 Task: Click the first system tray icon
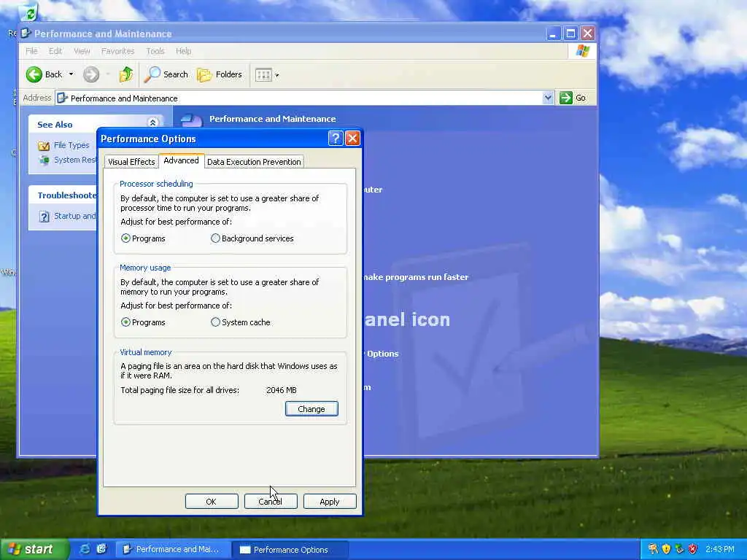point(653,549)
